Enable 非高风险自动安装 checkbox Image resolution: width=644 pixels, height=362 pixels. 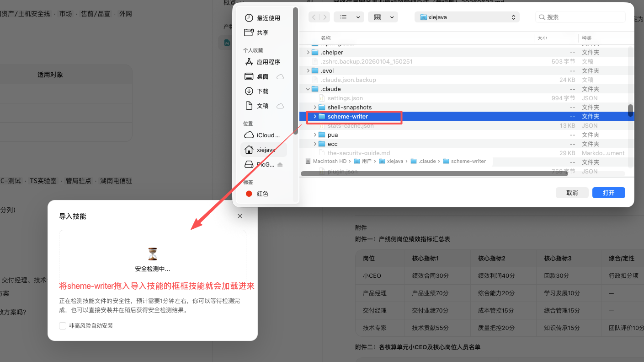coord(63,326)
